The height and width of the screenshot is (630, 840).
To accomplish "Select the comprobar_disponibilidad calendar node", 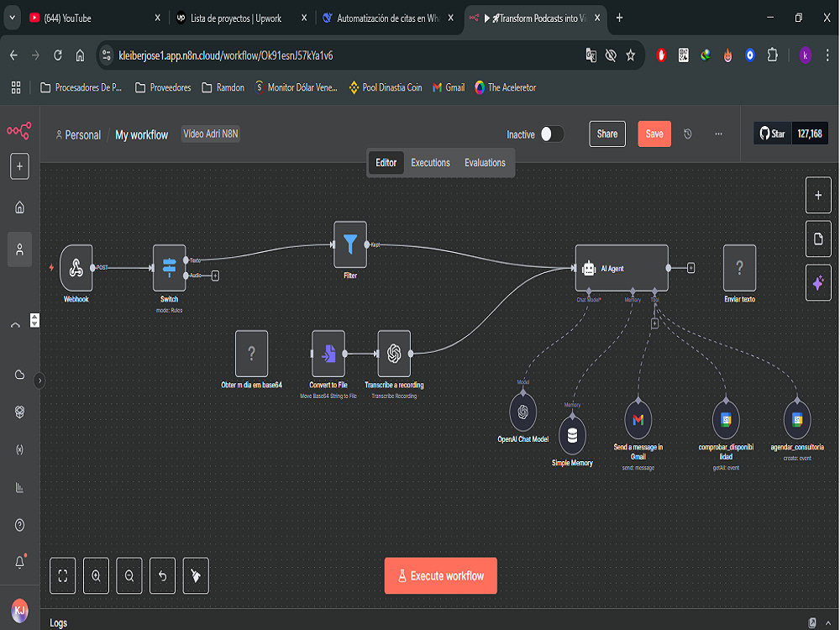I will [726, 420].
